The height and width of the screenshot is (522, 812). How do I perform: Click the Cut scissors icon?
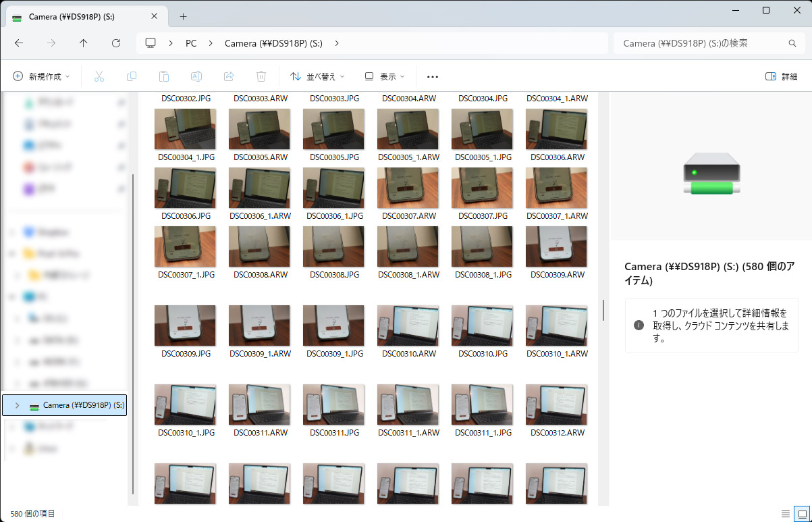coord(99,76)
